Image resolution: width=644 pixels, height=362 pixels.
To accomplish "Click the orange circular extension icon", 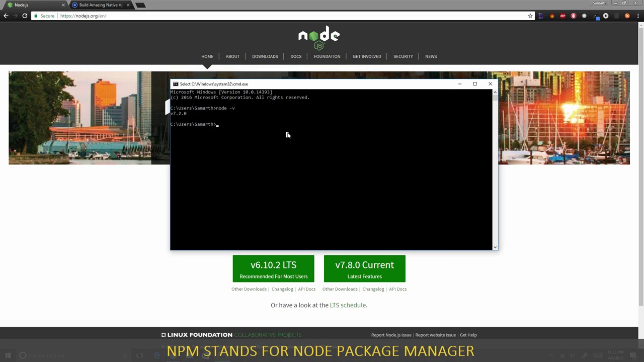I will pos(627,16).
